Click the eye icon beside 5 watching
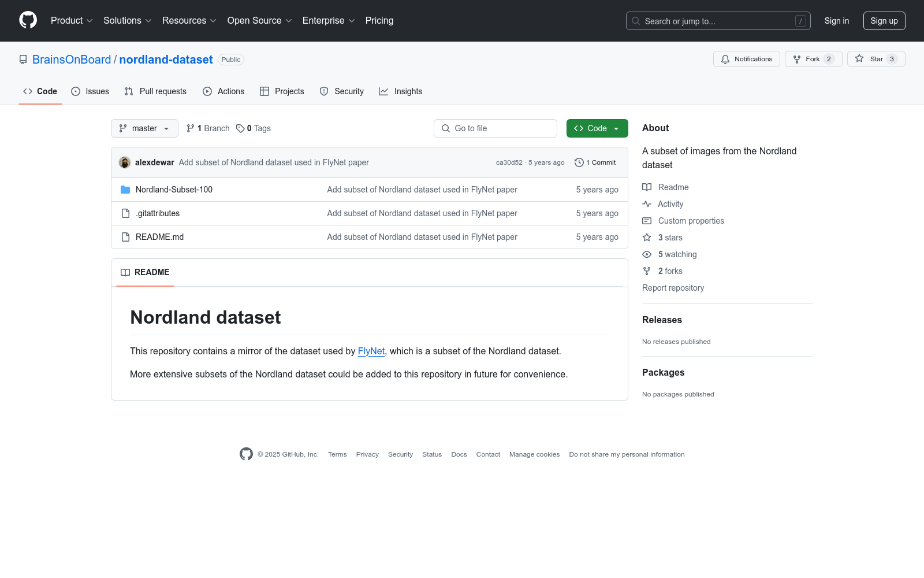The width and height of the screenshot is (924, 578). (x=647, y=254)
